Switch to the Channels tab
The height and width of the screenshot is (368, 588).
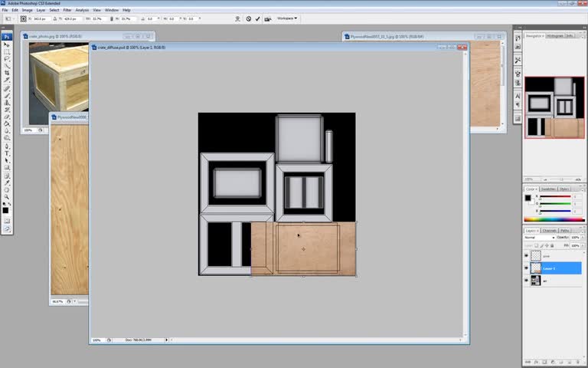tap(550, 230)
